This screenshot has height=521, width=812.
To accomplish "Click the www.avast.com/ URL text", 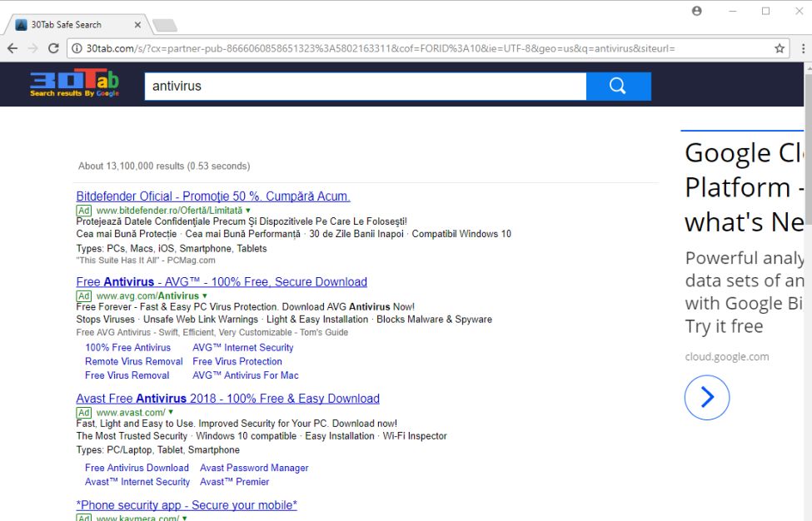I will point(131,413).
